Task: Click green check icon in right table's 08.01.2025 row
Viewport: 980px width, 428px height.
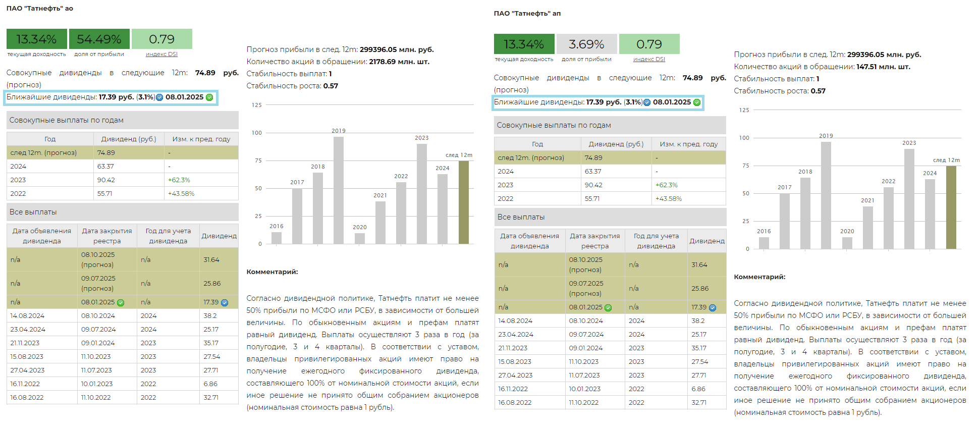Action: (608, 308)
